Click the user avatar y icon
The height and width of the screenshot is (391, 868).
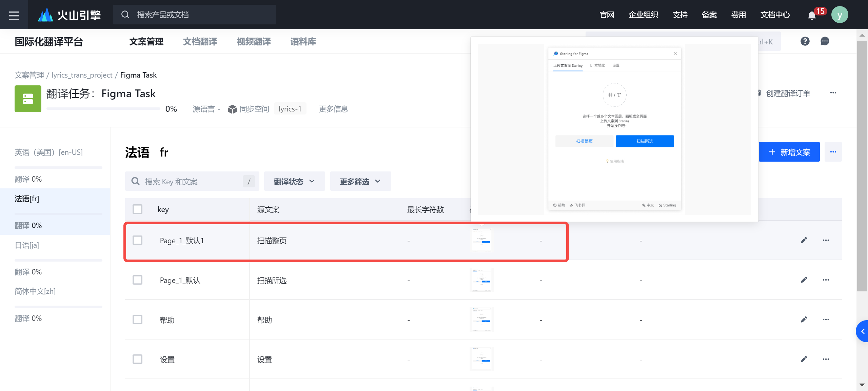(x=840, y=15)
